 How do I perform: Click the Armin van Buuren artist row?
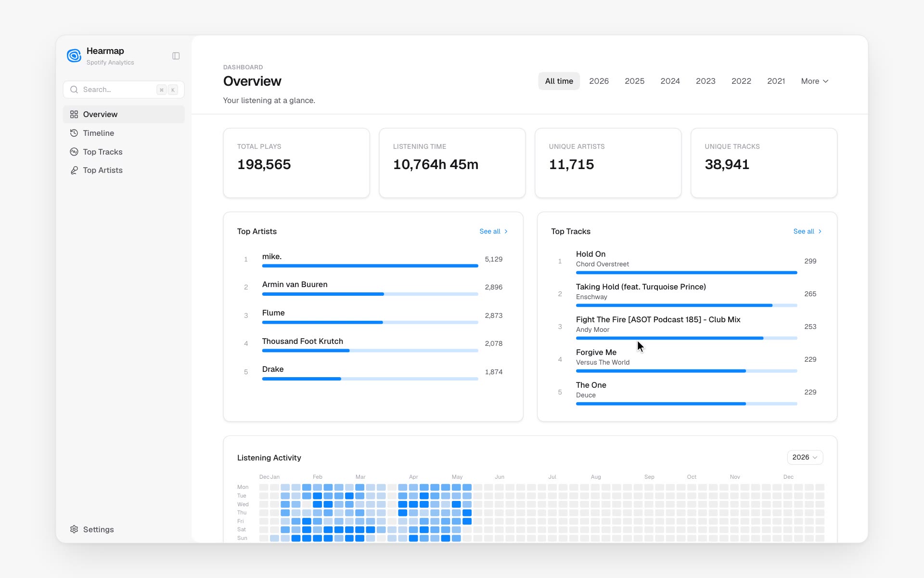coord(373,288)
